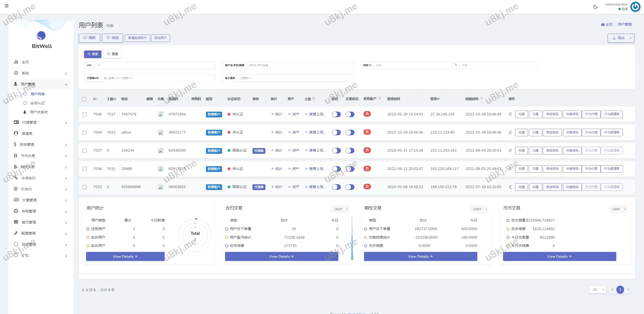Click edit pencil icon for user 7046
Viewport: 644px width, 314px height.
[510, 114]
